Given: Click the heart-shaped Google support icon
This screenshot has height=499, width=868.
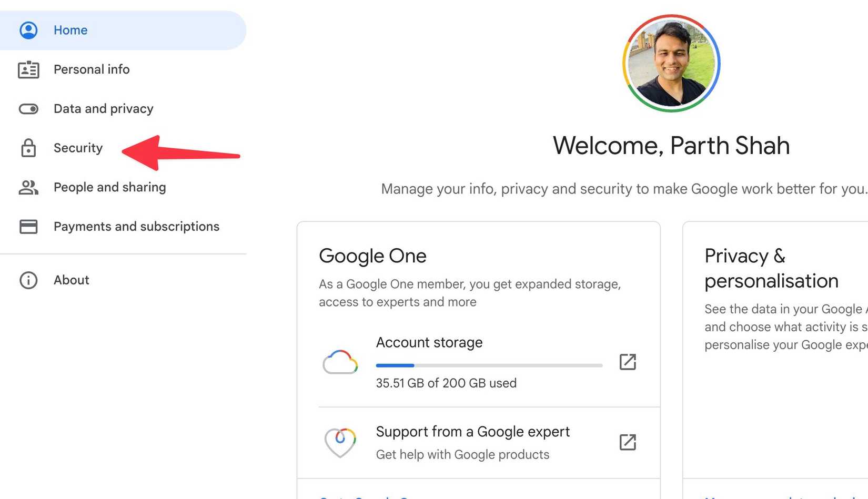Looking at the screenshot, I should tap(340, 442).
